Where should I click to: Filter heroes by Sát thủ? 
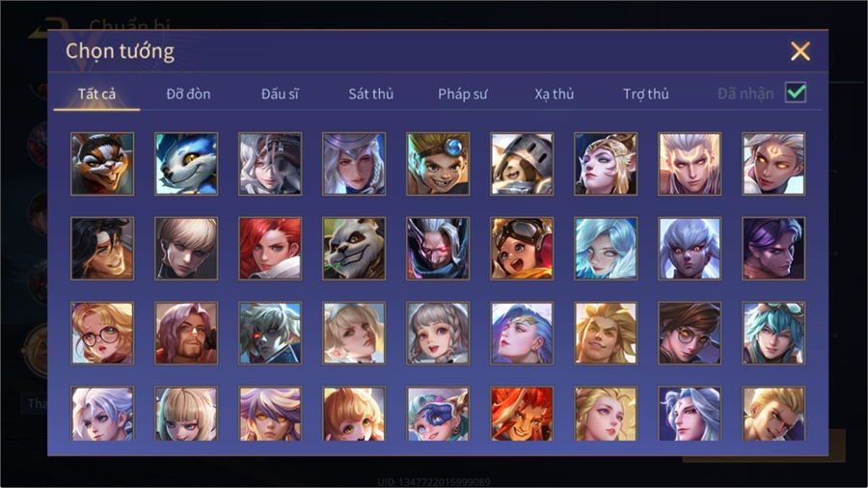[371, 95]
